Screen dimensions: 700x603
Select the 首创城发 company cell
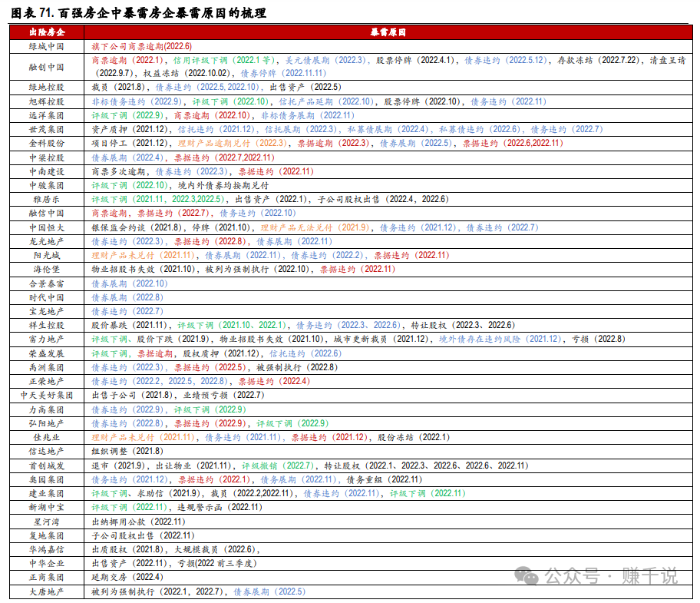pos(47,466)
